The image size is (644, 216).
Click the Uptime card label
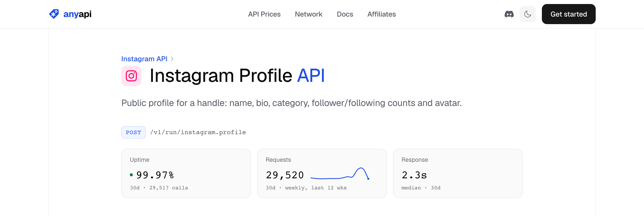pos(139,160)
